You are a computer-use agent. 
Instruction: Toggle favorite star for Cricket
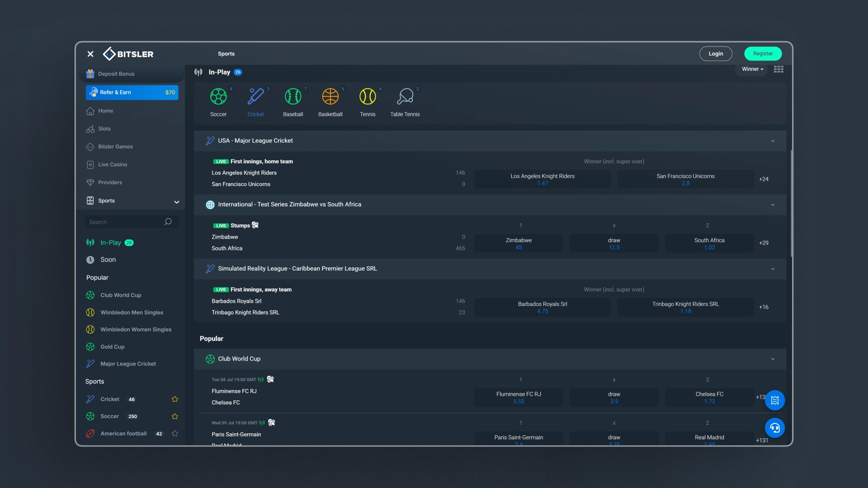175,399
